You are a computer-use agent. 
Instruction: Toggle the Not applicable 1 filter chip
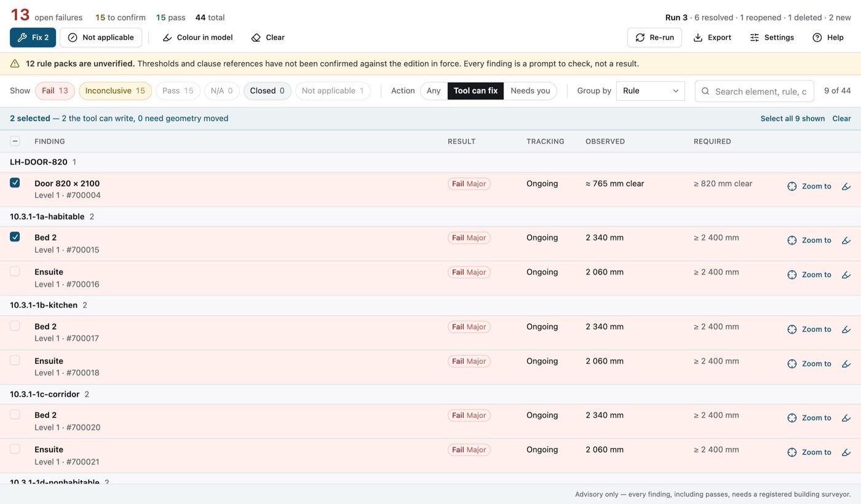point(333,91)
